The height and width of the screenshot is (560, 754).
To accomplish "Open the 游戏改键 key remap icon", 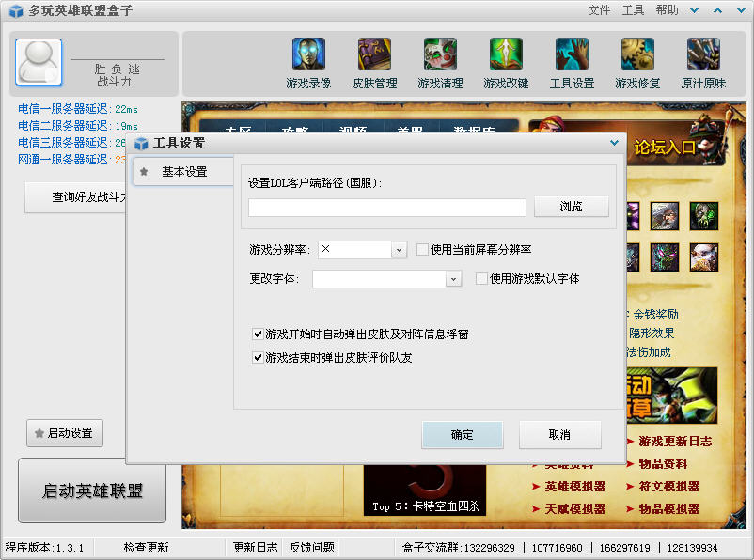I will pyautogui.click(x=506, y=54).
